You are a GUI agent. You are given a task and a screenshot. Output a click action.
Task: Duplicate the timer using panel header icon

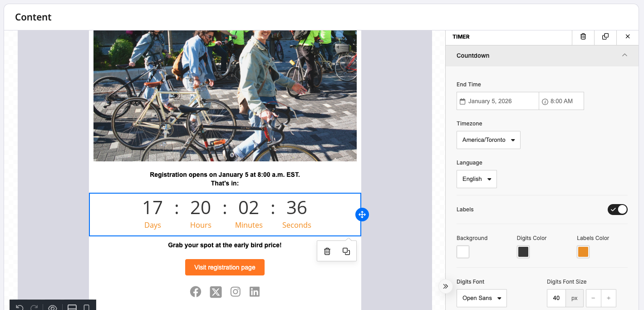pyautogui.click(x=605, y=37)
